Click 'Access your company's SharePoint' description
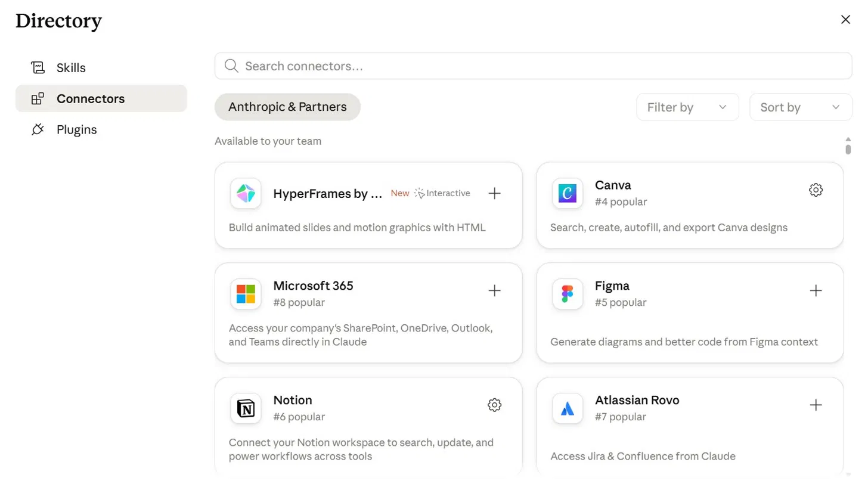 point(361,335)
